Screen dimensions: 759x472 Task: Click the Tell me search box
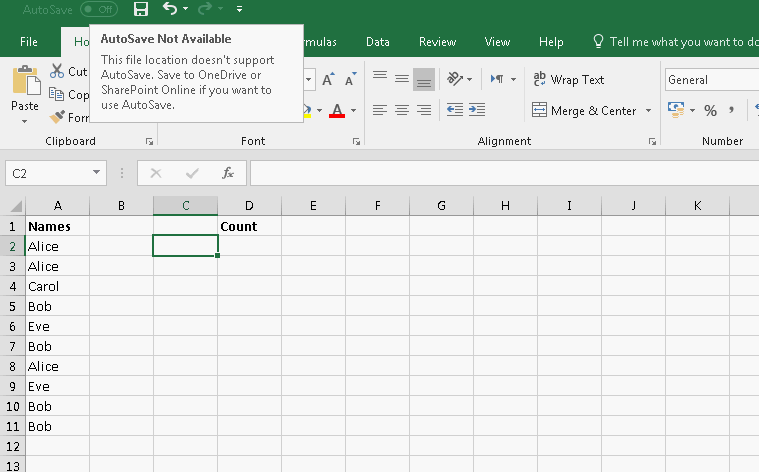point(676,42)
